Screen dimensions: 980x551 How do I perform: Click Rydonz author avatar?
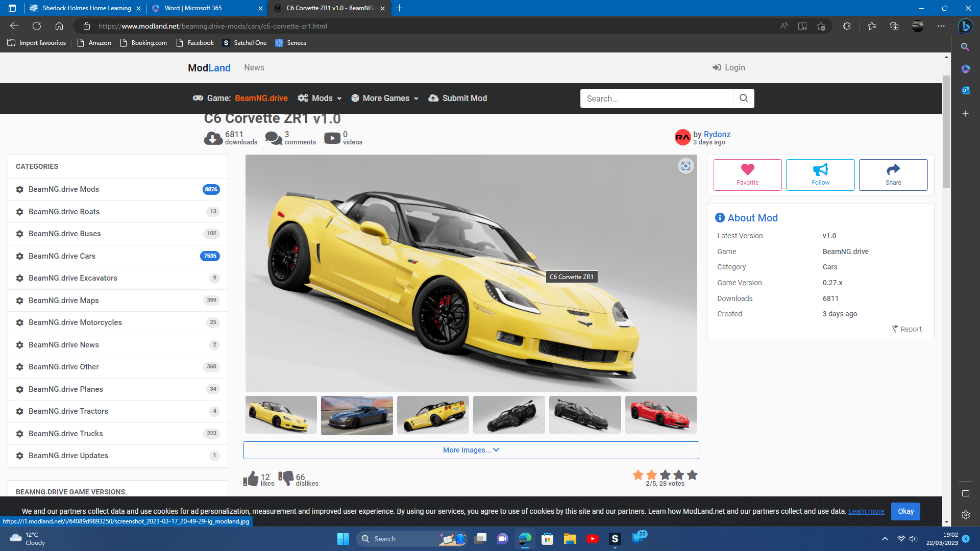click(x=682, y=137)
